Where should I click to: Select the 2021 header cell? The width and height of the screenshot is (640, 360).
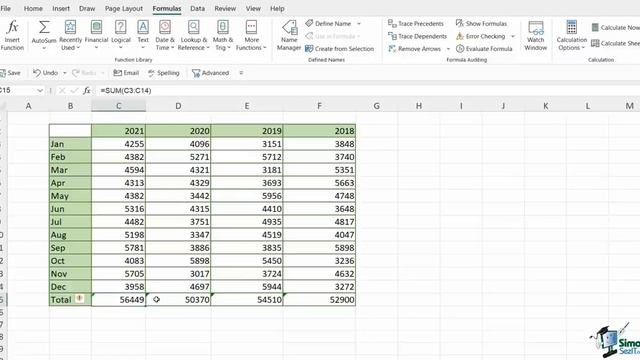pyautogui.click(x=118, y=131)
